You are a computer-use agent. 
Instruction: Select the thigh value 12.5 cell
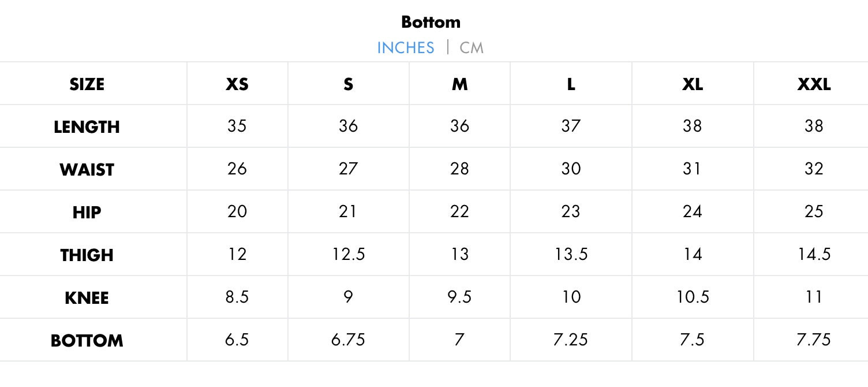point(348,254)
